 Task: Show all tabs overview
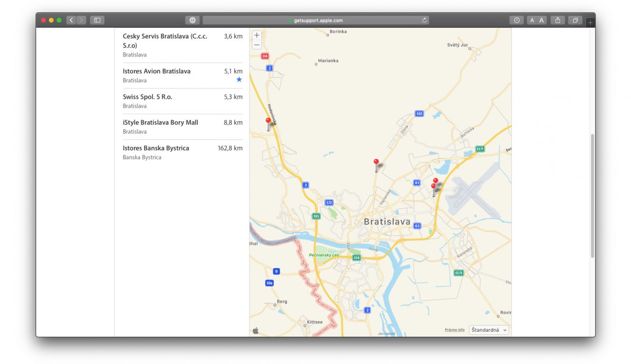(x=575, y=20)
